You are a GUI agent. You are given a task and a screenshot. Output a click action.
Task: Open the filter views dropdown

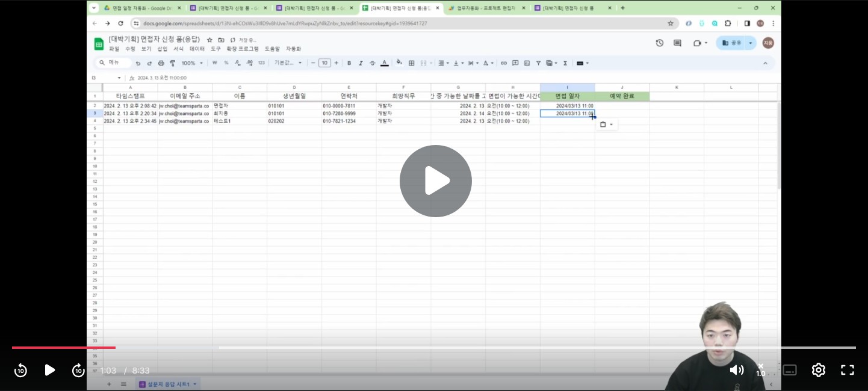click(x=551, y=63)
